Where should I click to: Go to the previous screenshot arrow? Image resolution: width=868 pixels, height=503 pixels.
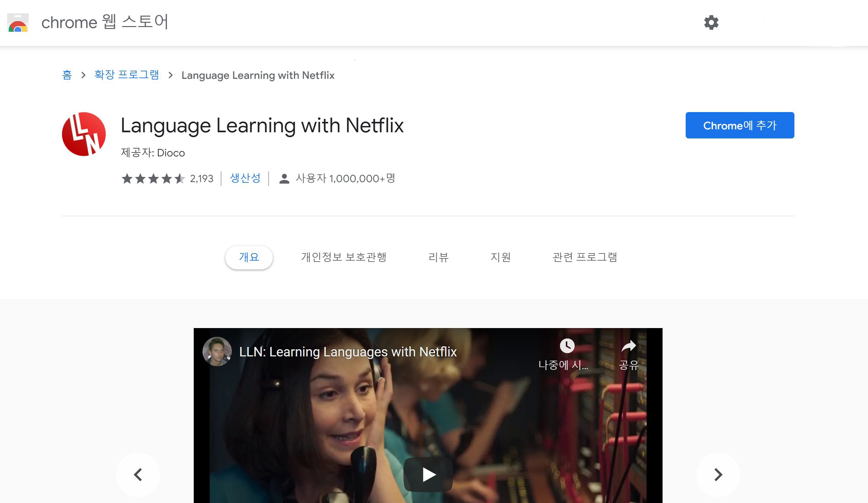click(138, 474)
